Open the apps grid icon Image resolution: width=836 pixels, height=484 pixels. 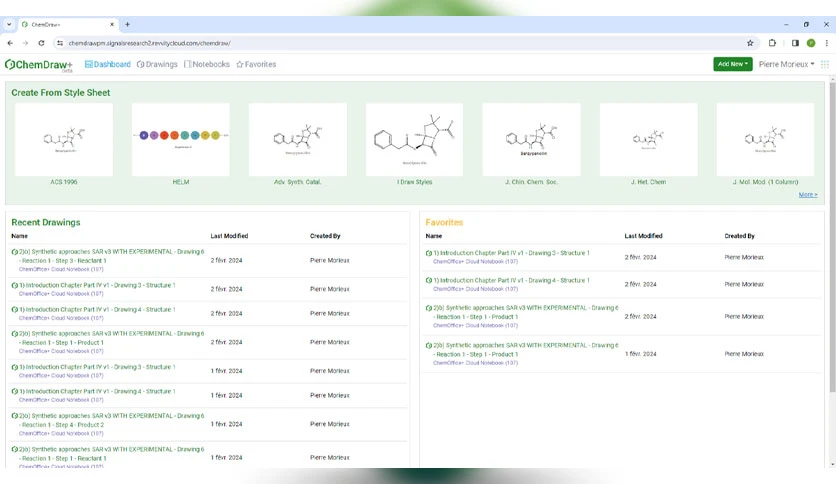(x=825, y=64)
